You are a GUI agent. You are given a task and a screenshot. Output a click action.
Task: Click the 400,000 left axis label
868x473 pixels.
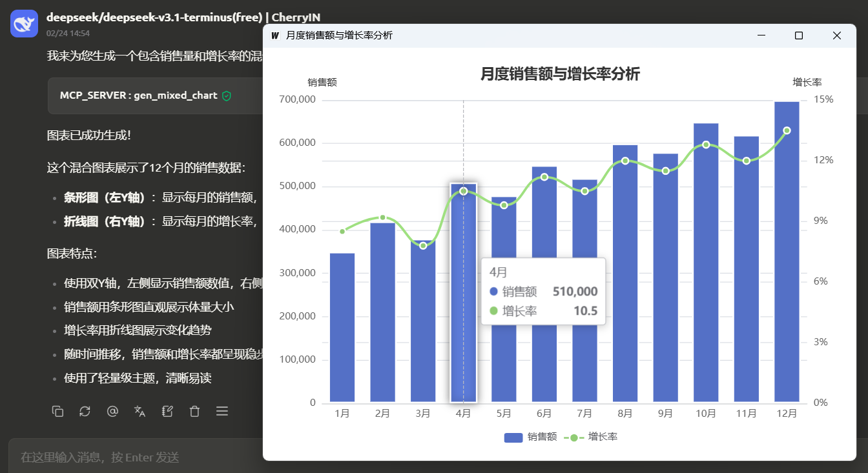point(298,229)
